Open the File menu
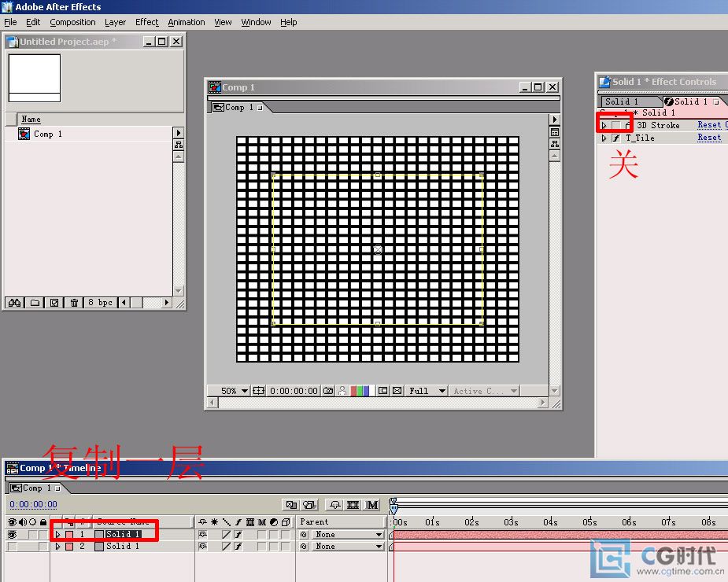This screenshot has width=728, height=582. pos(10,22)
